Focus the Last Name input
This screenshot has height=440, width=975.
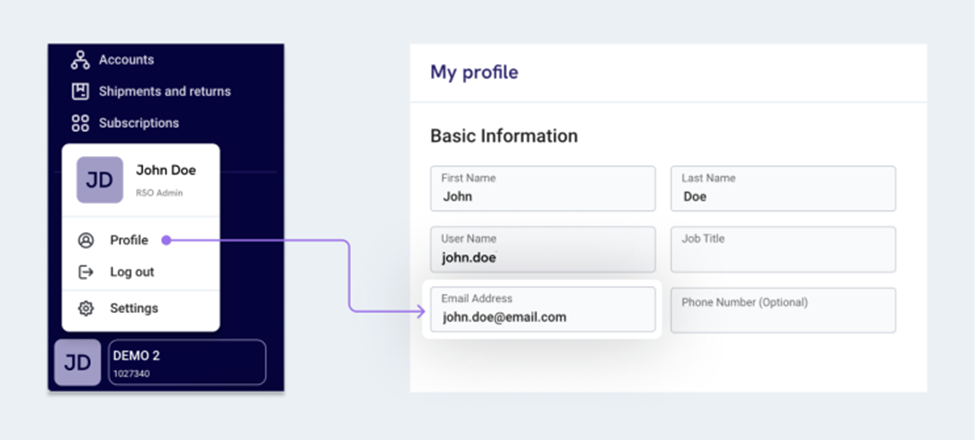click(782, 189)
